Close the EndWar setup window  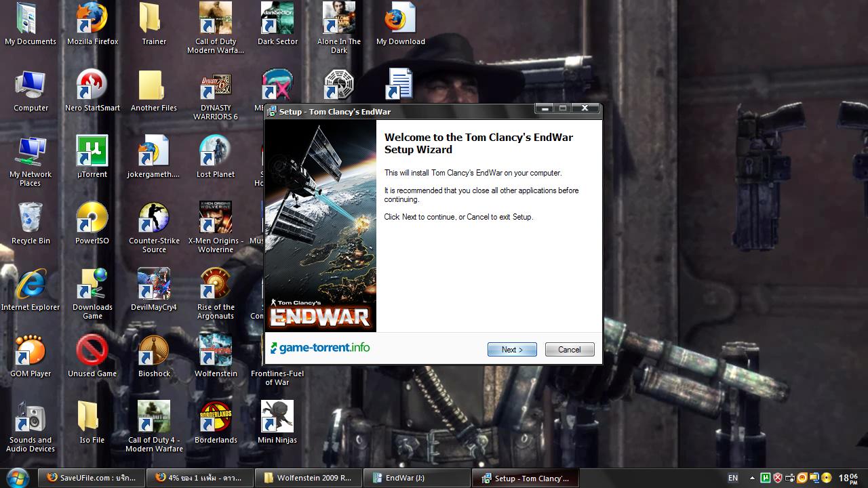[x=585, y=108]
